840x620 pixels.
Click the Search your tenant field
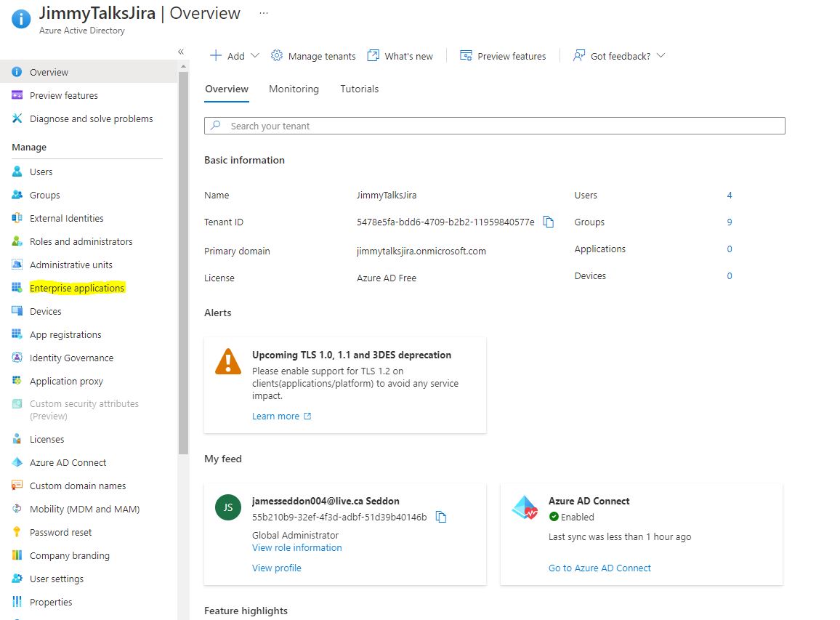[494, 126]
